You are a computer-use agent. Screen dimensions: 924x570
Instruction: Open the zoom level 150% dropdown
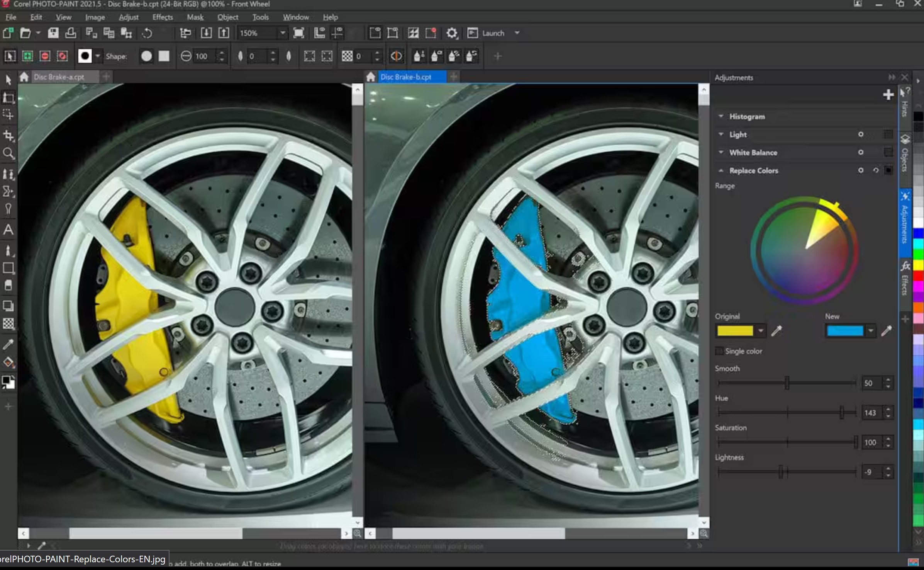coord(283,33)
